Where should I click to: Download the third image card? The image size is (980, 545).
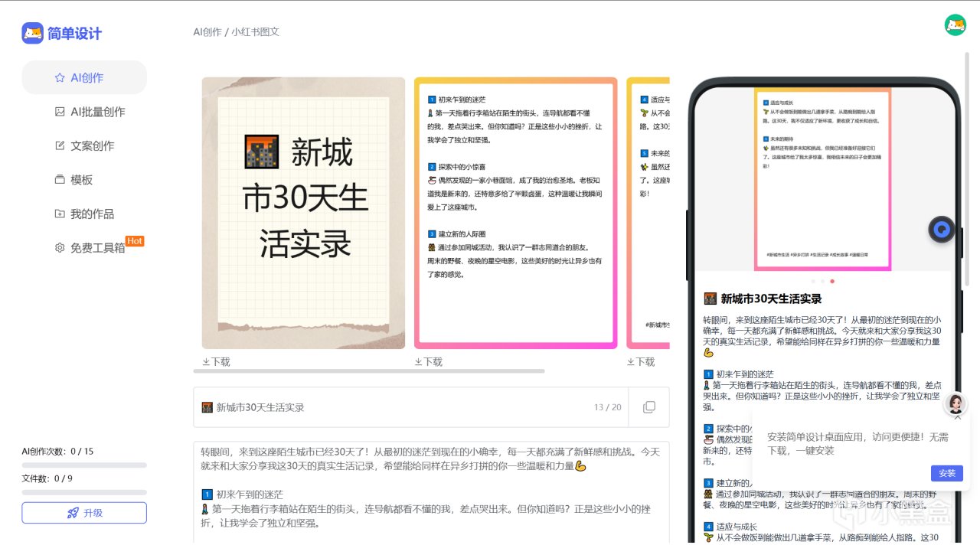tap(641, 361)
